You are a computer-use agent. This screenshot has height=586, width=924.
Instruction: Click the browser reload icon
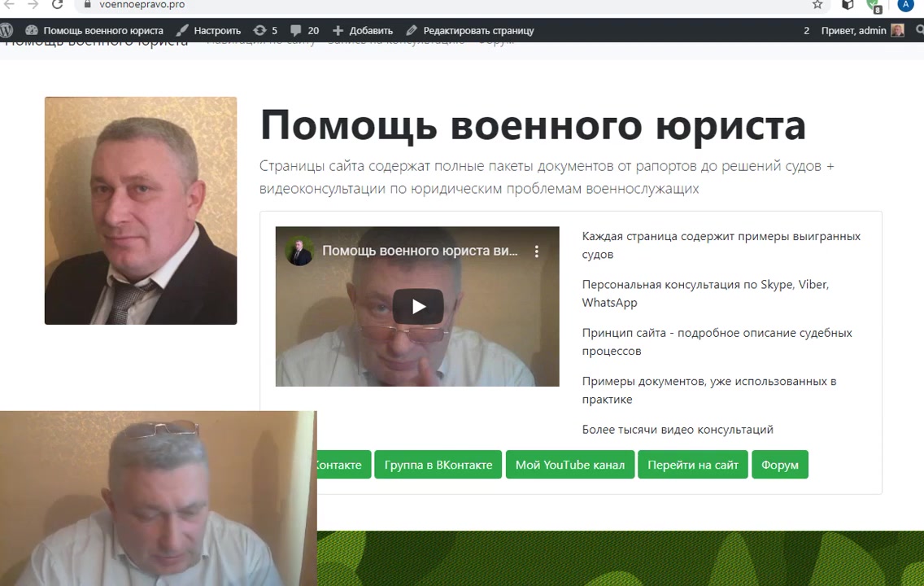57,5
